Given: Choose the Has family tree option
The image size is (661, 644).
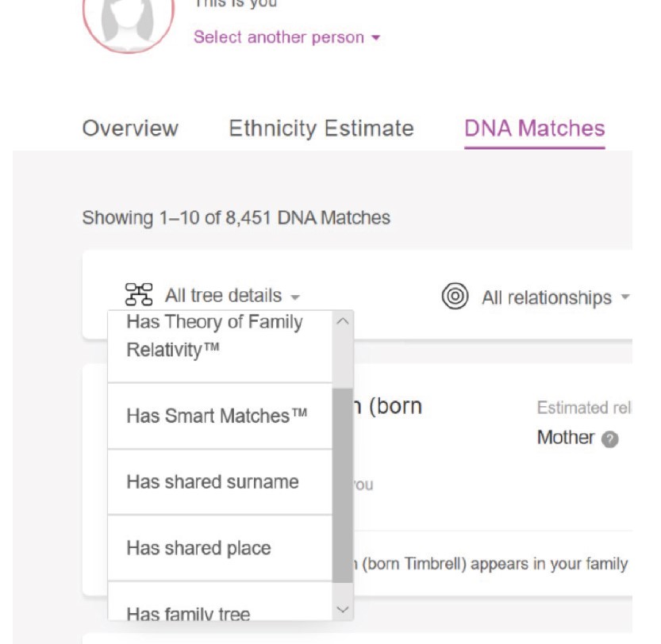Looking at the screenshot, I should (188, 613).
